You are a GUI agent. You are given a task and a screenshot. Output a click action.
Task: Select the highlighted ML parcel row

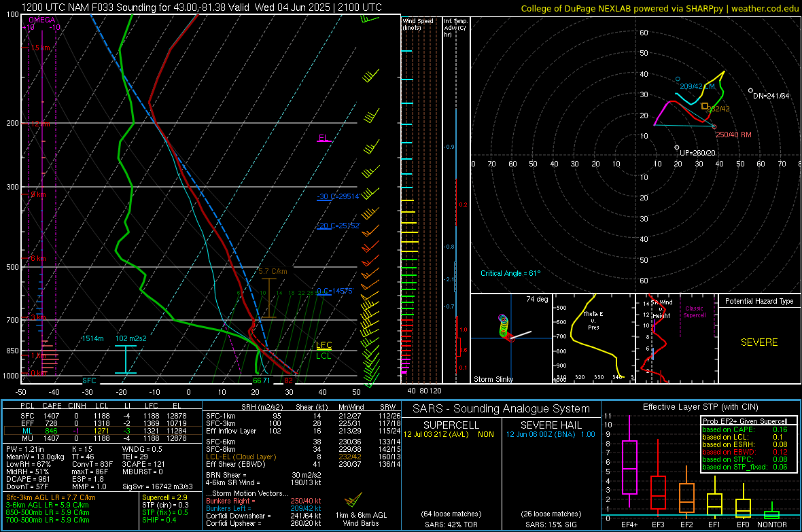[x=103, y=431]
